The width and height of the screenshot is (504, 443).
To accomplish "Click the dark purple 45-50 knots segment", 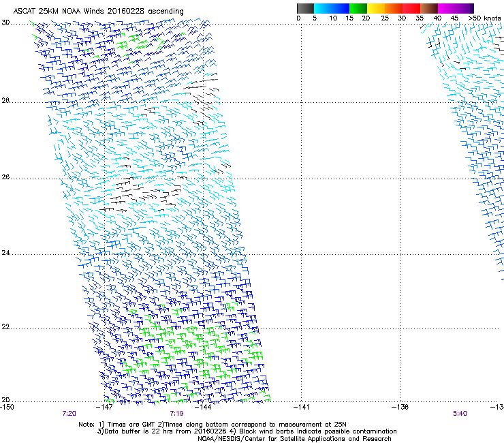I will point(464,8).
